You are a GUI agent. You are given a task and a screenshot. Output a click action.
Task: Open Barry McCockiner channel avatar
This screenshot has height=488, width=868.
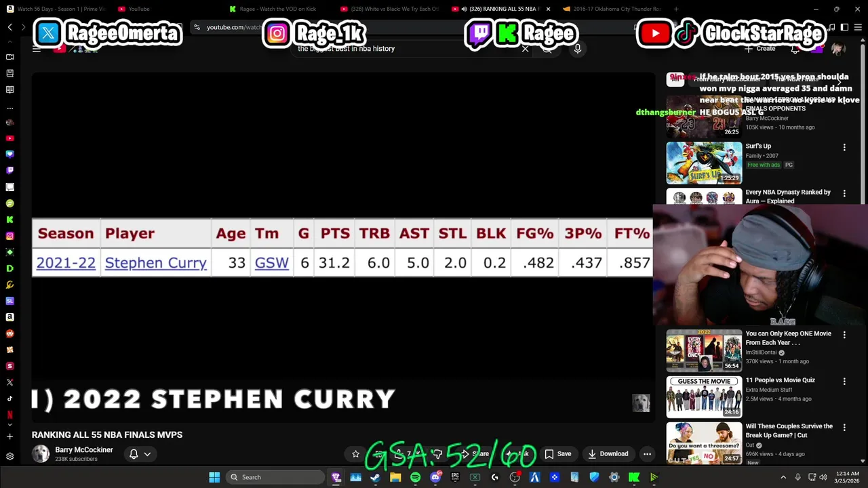click(41, 454)
